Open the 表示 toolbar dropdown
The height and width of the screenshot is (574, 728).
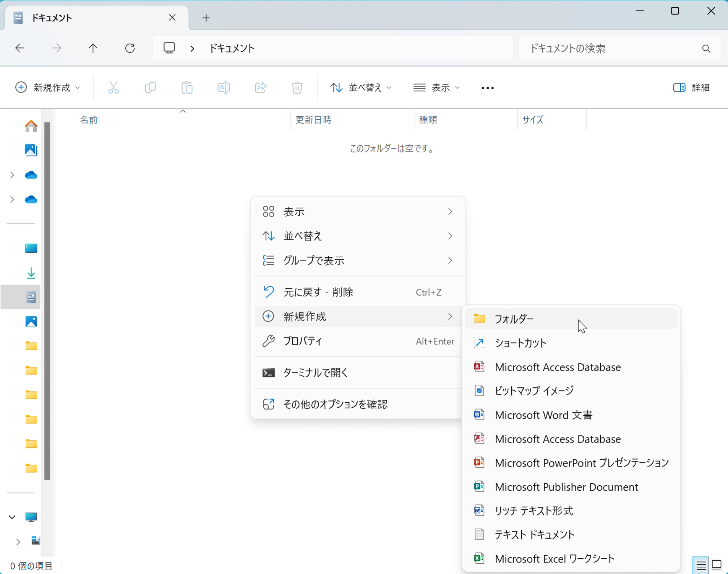coord(436,88)
